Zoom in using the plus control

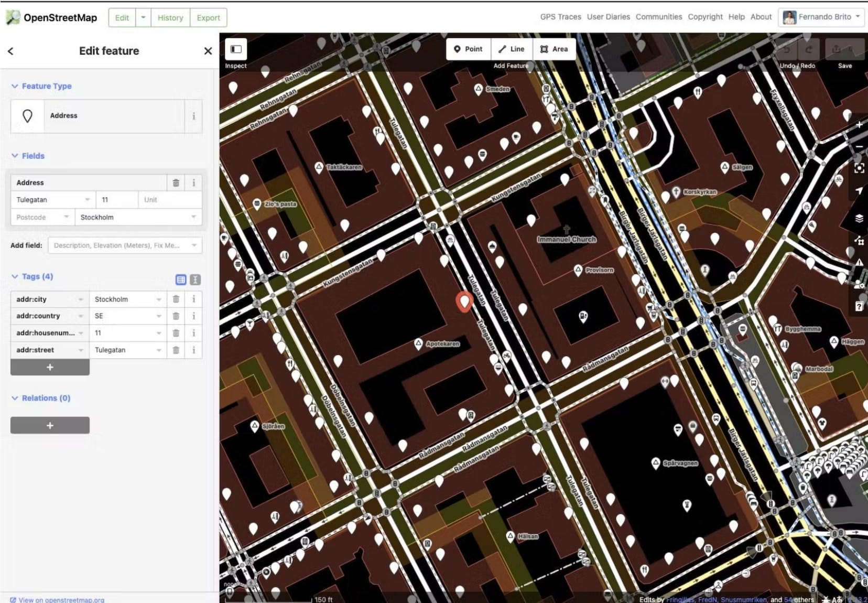click(x=860, y=124)
